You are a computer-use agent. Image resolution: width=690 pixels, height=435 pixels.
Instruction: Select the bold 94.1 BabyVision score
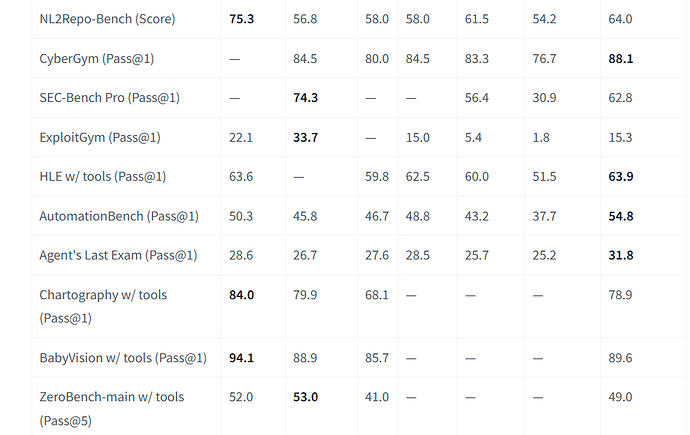click(x=242, y=358)
